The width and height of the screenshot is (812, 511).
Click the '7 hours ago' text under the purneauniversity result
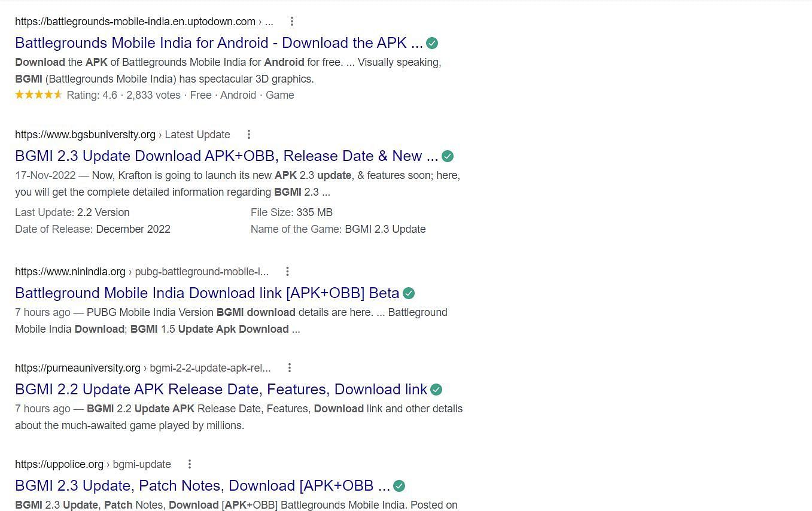click(42, 409)
